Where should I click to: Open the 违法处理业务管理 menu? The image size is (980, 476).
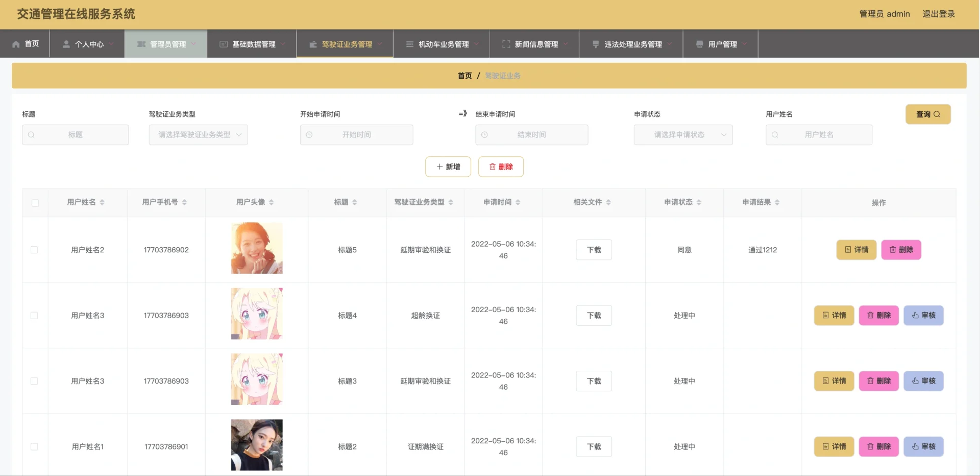click(632, 44)
